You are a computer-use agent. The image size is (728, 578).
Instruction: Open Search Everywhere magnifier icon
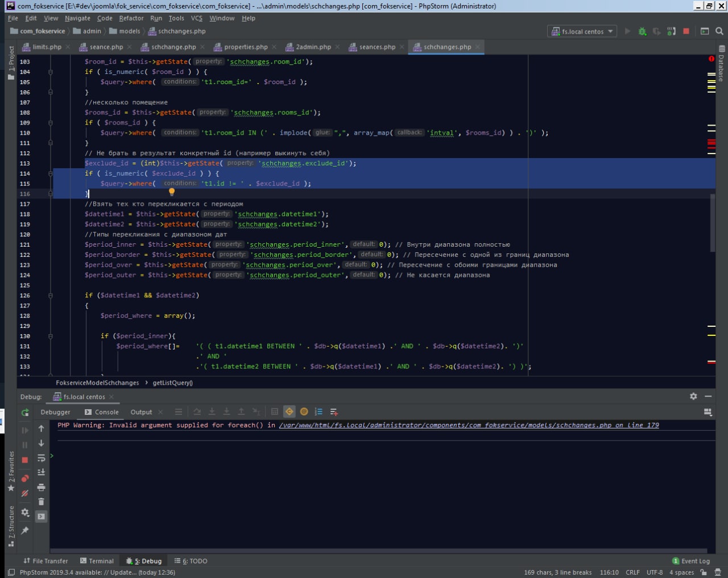[719, 31]
